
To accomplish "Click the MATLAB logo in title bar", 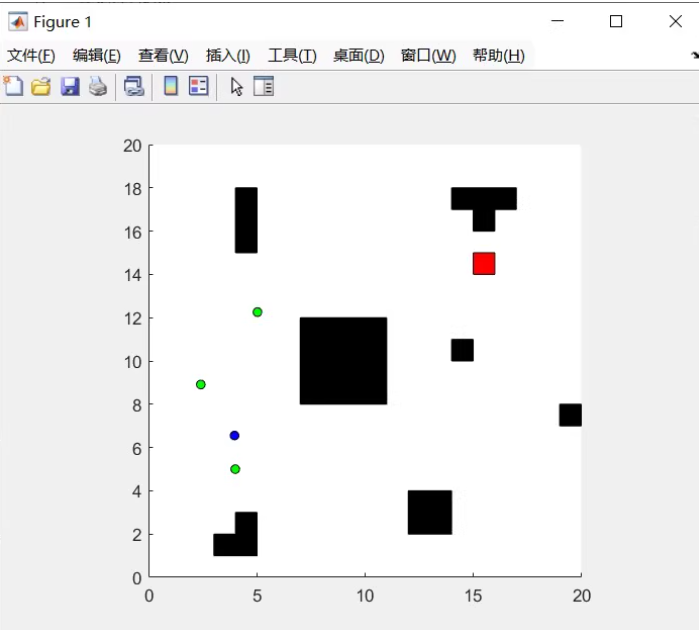I will point(18,21).
